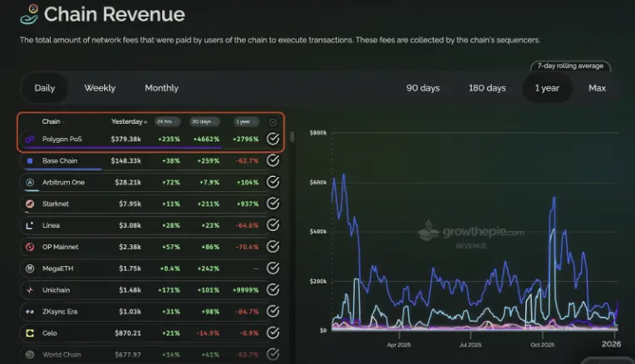Switch to the Weekly tab
The width and height of the screenshot is (635, 364).
[x=100, y=88]
